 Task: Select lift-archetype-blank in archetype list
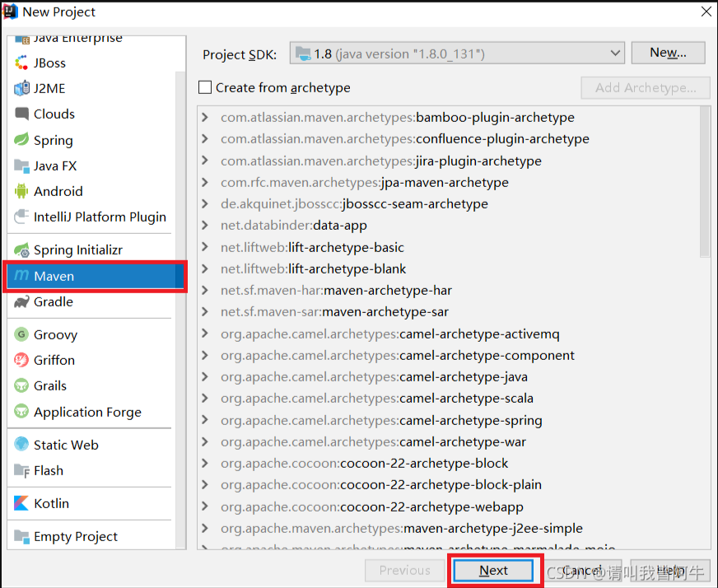[313, 268]
